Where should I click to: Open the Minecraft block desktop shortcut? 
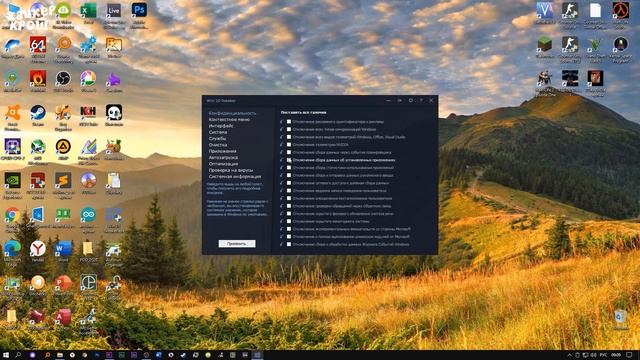pyautogui.click(x=544, y=44)
